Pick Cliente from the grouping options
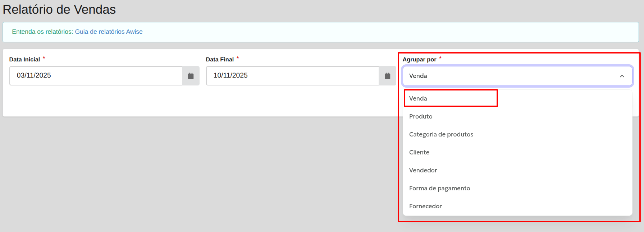The image size is (644, 232). click(x=419, y=152)
